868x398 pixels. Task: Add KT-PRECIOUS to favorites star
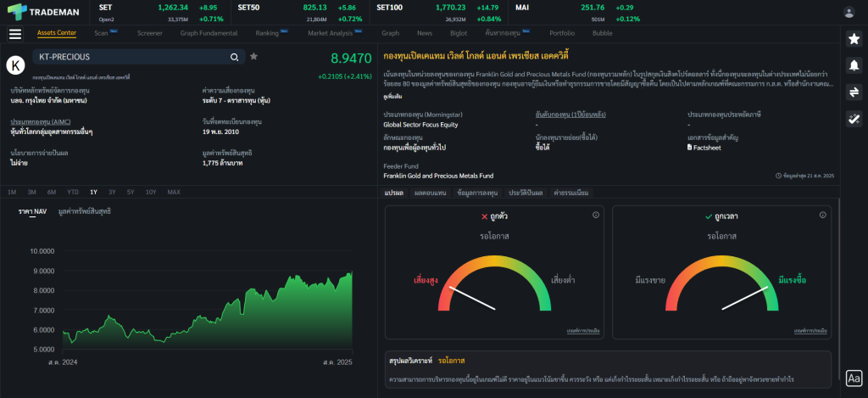[x=253, y=56]
